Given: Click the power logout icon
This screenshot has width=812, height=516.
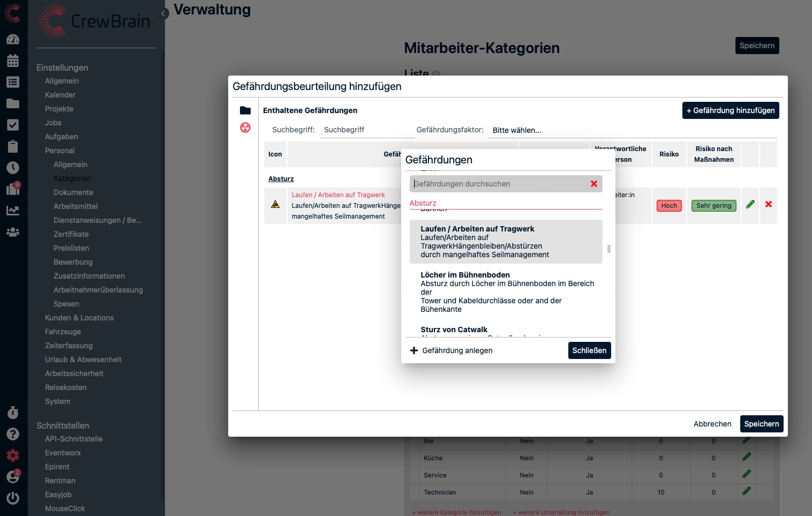Looking at the screenshot, I should (x=13, y=498).
